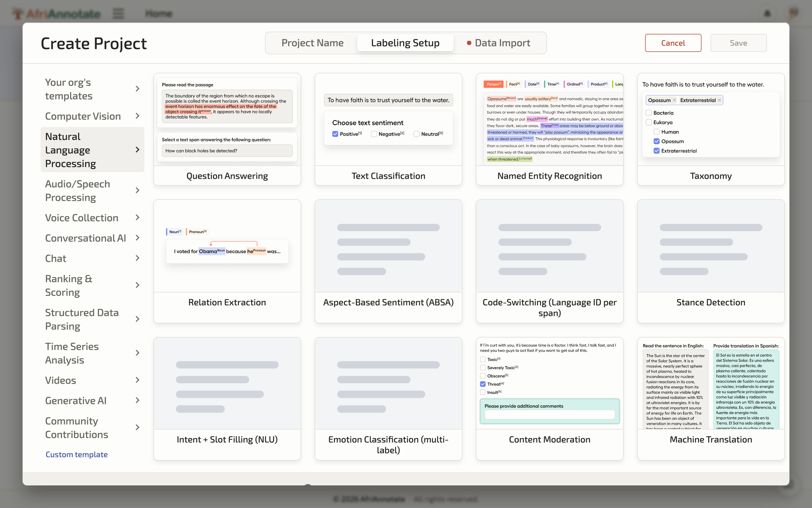Choose the Named Entity Recognition template
Image resolution: width=812 pixels, height=508 pixels.
(550, 129)
